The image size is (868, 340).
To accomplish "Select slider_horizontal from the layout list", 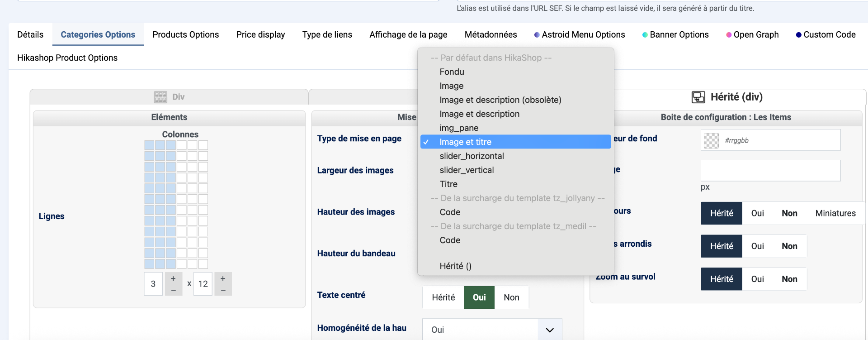I will click(472, 156).
